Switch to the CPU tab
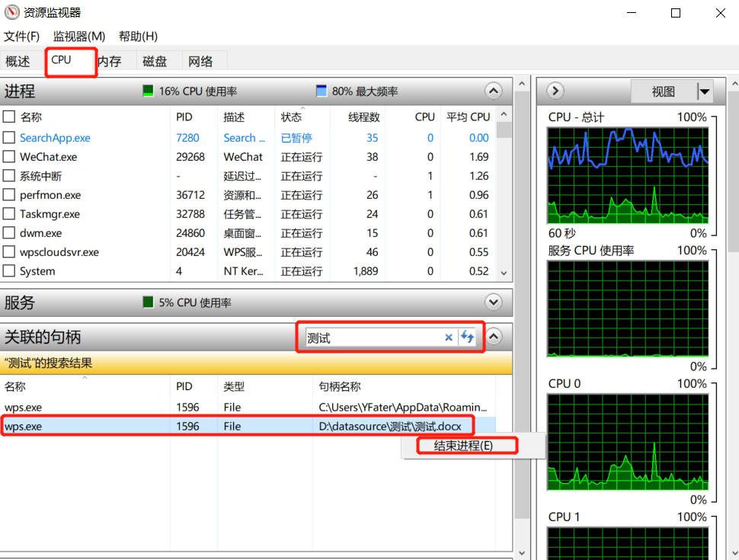The height and width of the screenshot is (560, 739). [x=71, y=61]
